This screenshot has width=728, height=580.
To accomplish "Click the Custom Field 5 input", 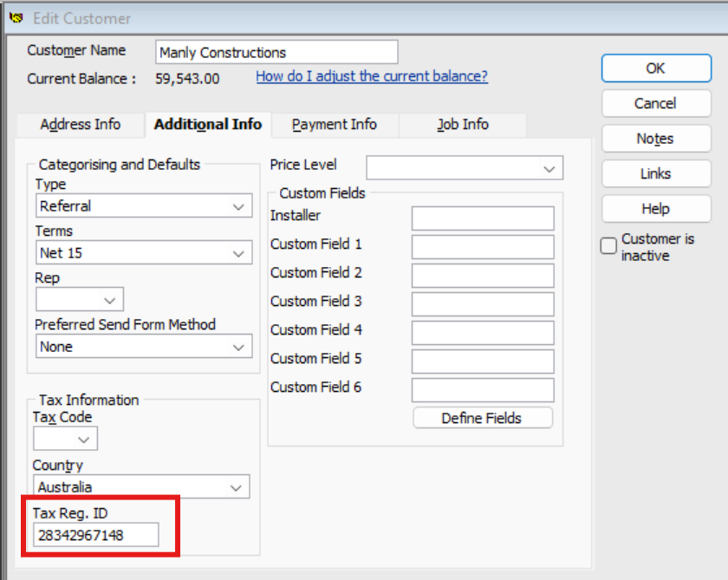I will 483,362.
